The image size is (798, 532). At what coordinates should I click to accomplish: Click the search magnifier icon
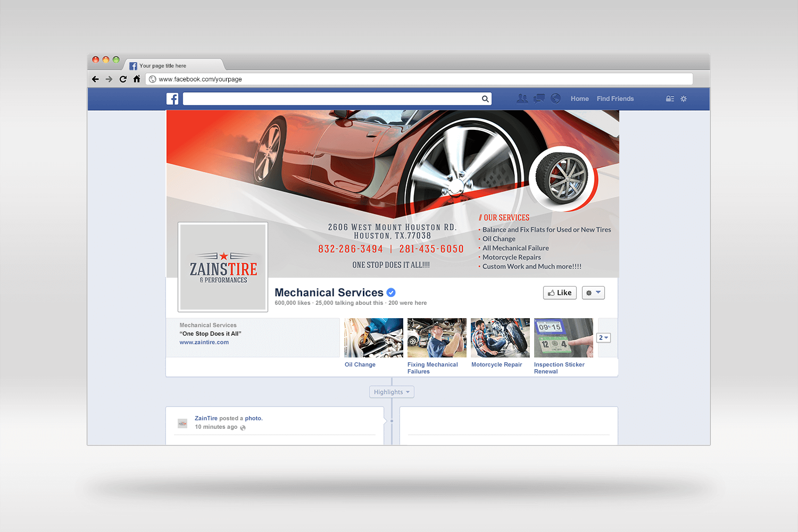click(x=485, y=99)
